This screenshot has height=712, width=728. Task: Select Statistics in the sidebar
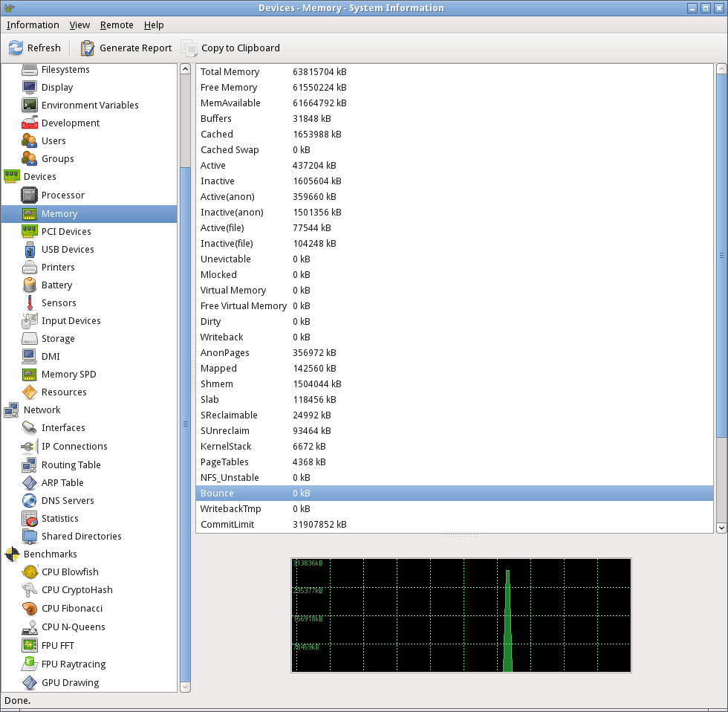tap(60, 518)
